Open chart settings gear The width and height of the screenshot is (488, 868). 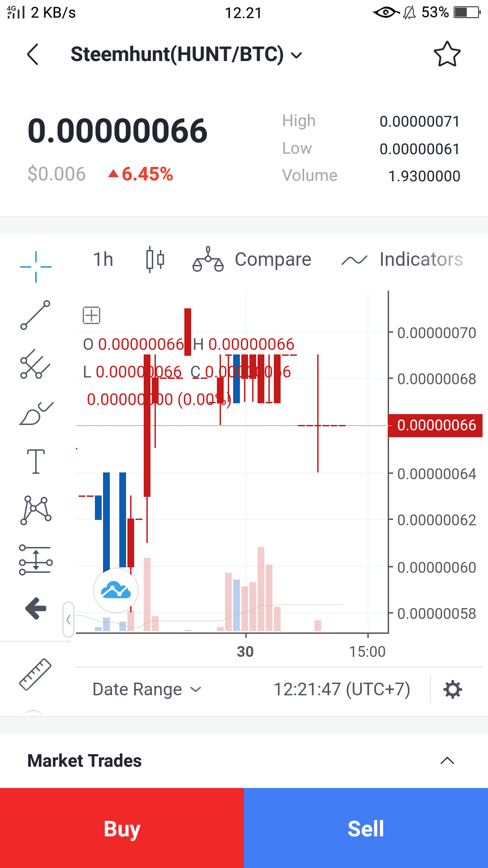pyautogui.click(x=452, y=690)
